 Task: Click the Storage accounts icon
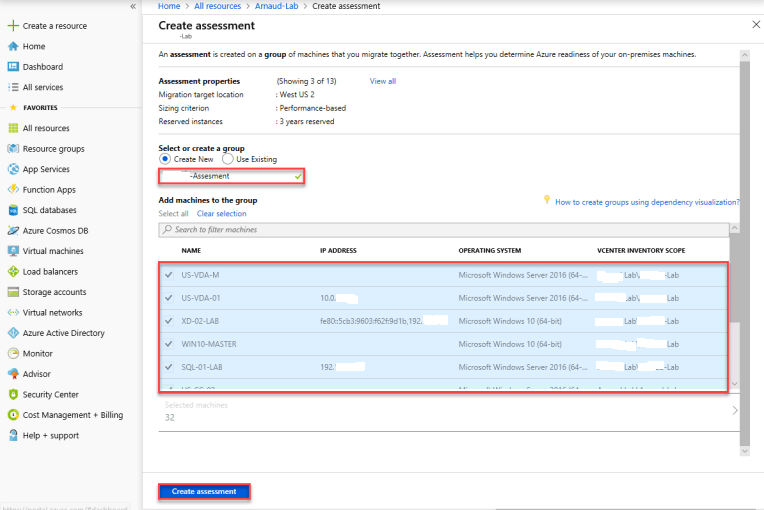pos(13,292)
